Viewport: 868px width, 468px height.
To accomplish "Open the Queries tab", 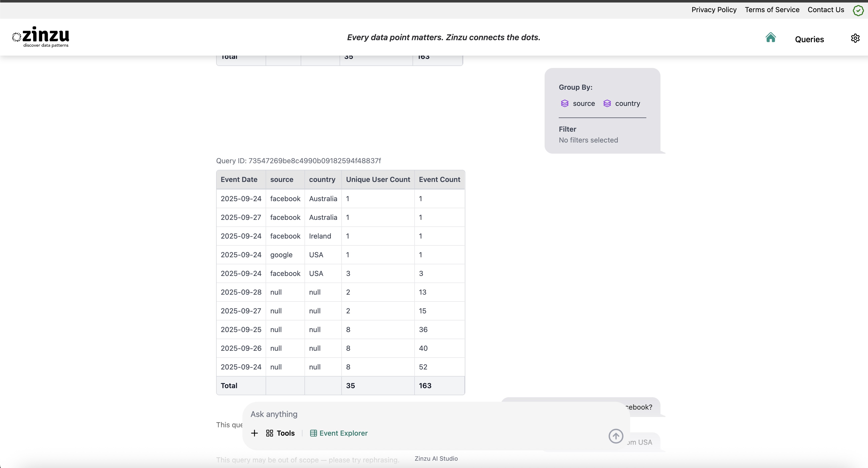I will pyautogui.click(x=809, y=39).
